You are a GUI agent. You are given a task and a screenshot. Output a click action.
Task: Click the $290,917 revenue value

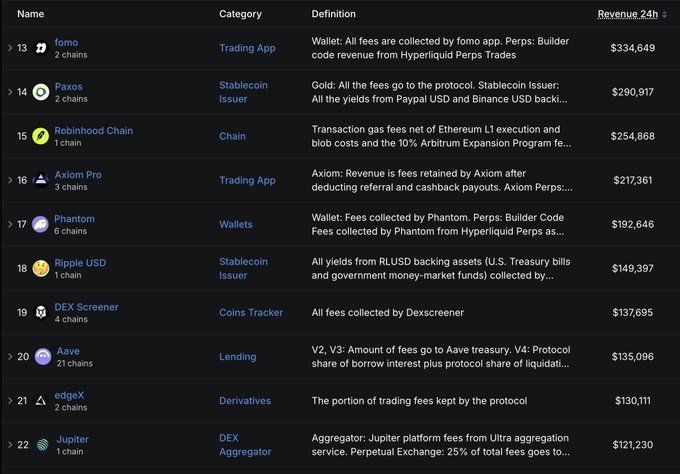click(632, 92)
